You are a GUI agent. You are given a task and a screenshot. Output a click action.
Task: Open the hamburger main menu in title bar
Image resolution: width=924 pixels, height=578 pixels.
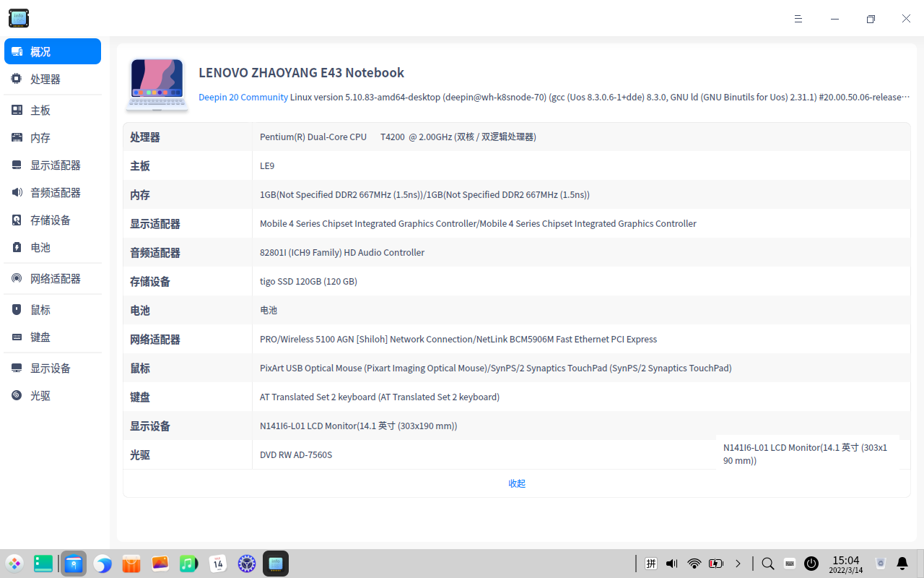(798, 19)
